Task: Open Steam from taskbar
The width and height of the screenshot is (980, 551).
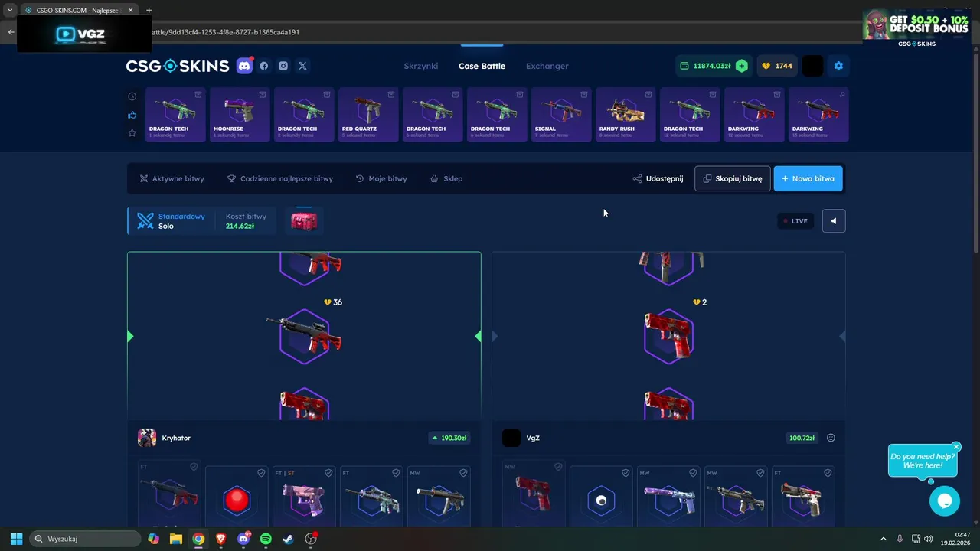Action: (288, 539)
